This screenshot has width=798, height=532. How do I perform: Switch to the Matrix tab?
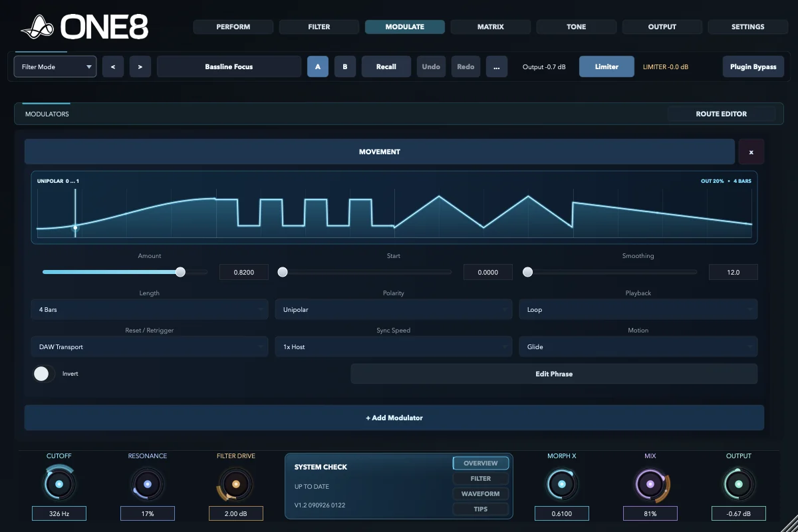pos(491,27)
